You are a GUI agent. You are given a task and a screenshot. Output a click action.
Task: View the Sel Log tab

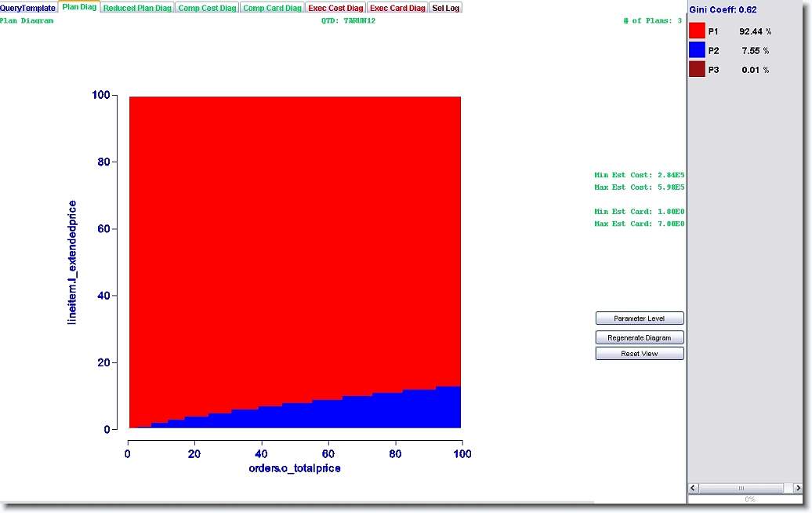446,8
